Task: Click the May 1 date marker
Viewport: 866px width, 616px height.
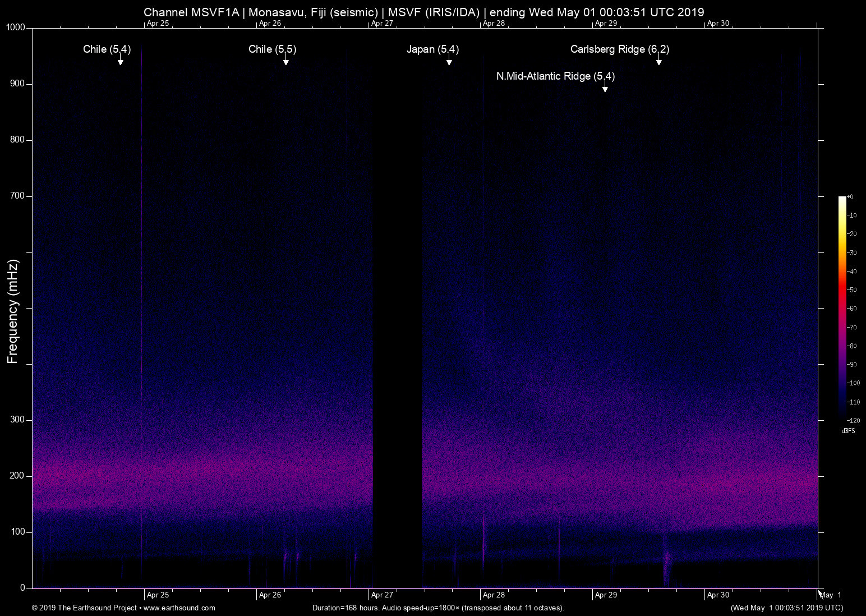Action: coord(831,595)
